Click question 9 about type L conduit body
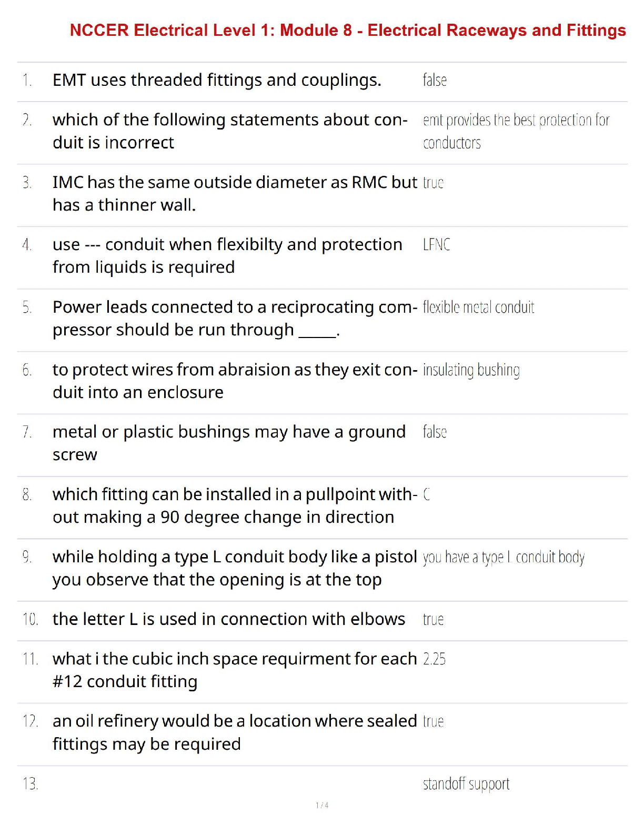The height and width of the screenshot is (834, 644). 235,568
